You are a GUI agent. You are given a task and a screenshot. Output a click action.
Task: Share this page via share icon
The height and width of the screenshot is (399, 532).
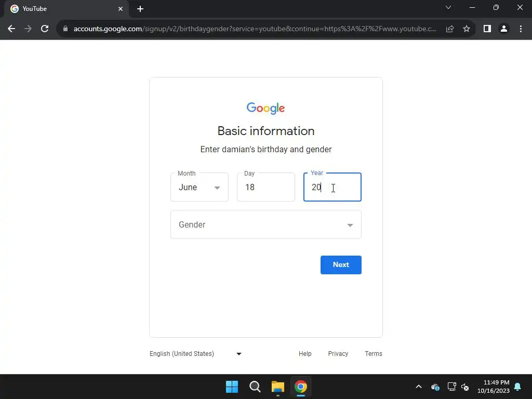click(x=450, y=29)
